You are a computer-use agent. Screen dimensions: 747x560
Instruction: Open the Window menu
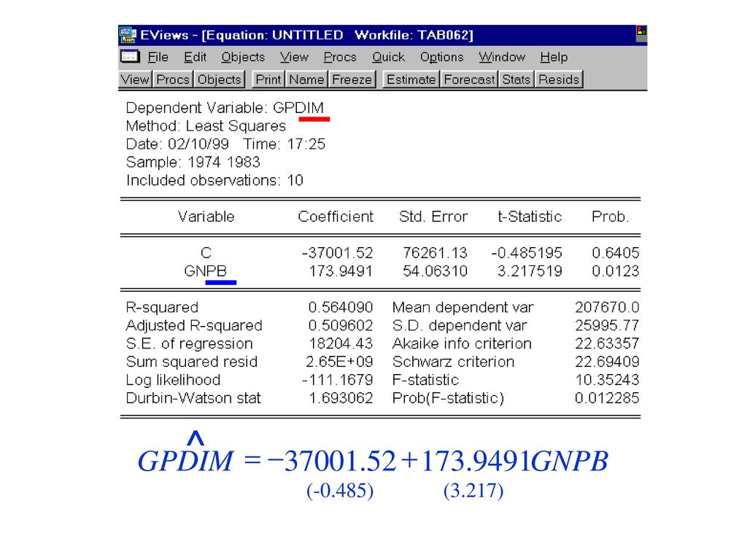pyautogui.click(x=502, y=57)
